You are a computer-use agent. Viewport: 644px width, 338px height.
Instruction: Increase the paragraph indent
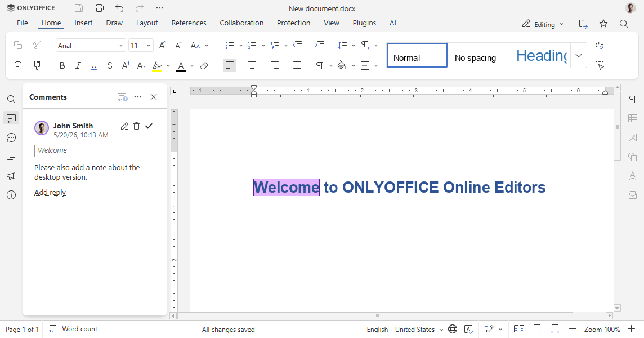320,45
